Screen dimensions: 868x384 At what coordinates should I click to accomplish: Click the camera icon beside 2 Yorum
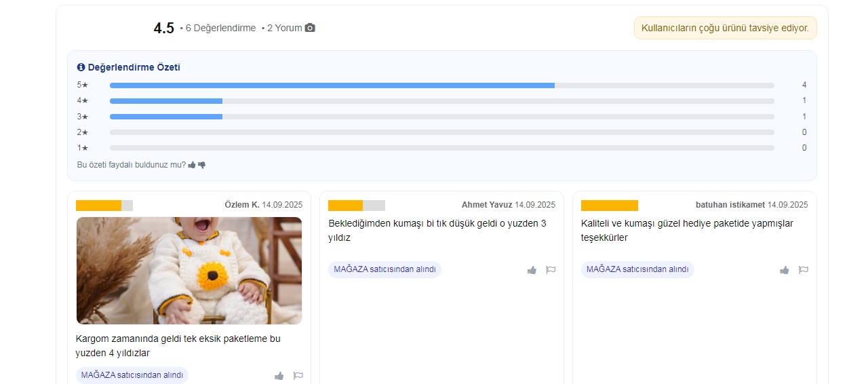click(310, 28)
